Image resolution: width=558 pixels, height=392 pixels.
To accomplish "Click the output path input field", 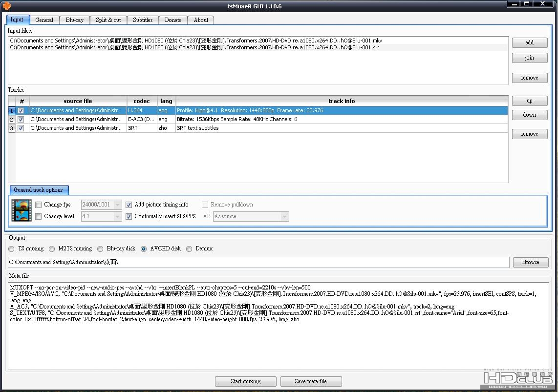I will [x=258, y=262].
